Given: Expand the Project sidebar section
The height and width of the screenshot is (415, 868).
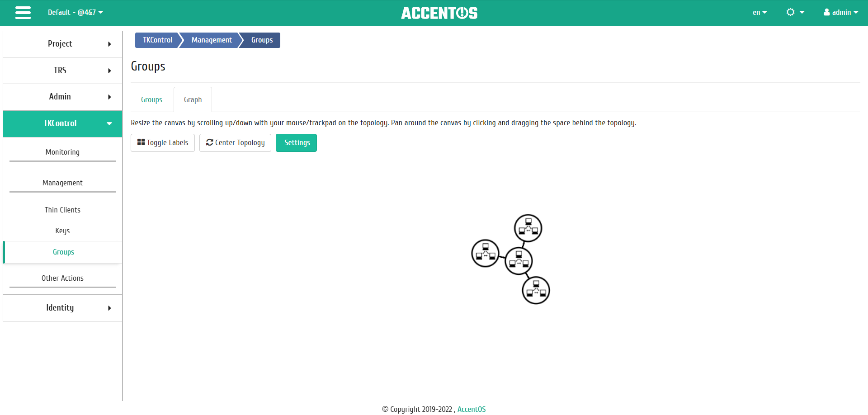Looking at the screenshot, I should (62, 44).
